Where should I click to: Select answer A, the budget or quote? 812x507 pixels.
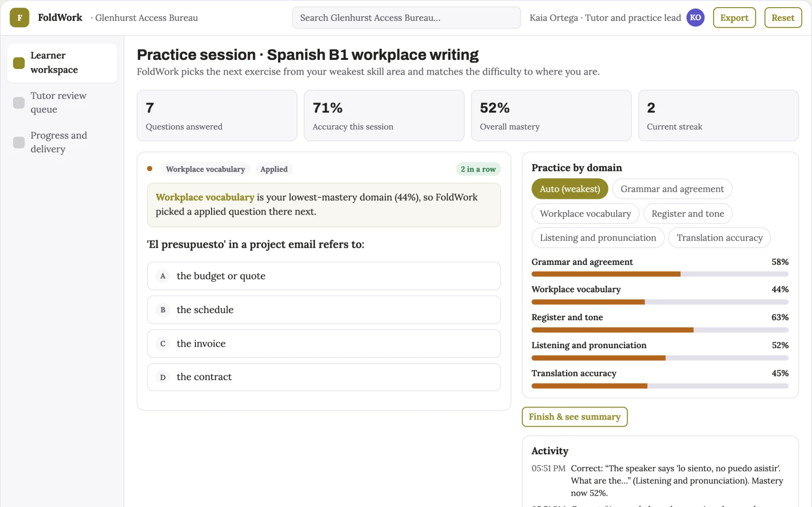pos(324,276)
